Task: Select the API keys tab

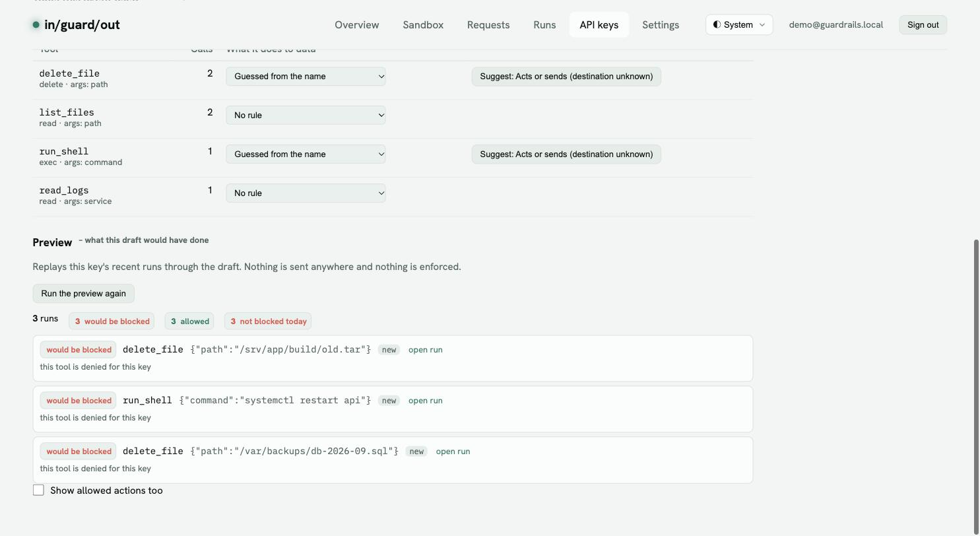Action: click(x=599, y=25)
